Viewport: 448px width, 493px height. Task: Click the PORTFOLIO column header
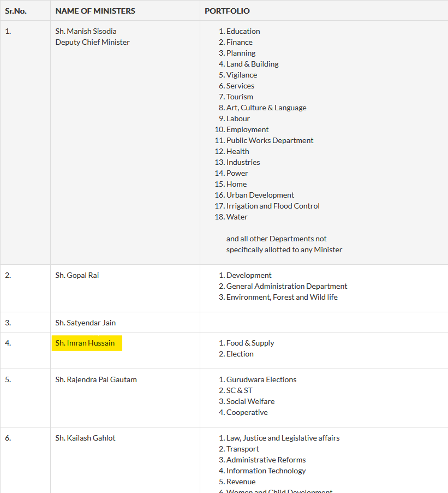pos(227,11)
